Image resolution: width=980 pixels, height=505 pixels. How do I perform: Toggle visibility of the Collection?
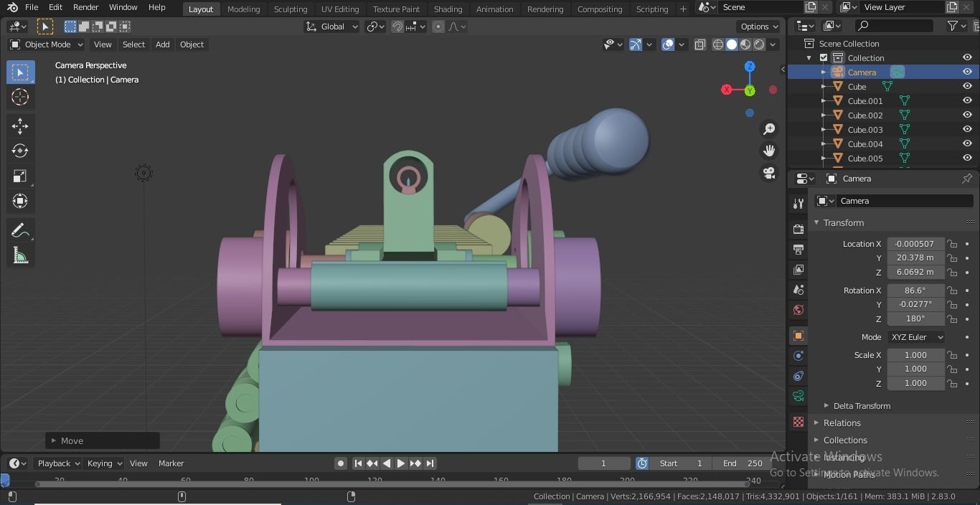pyautogui.click(x=967, y=57)
